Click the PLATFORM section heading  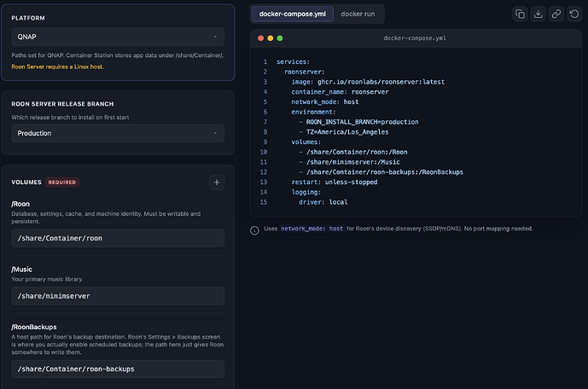(28, 18)
